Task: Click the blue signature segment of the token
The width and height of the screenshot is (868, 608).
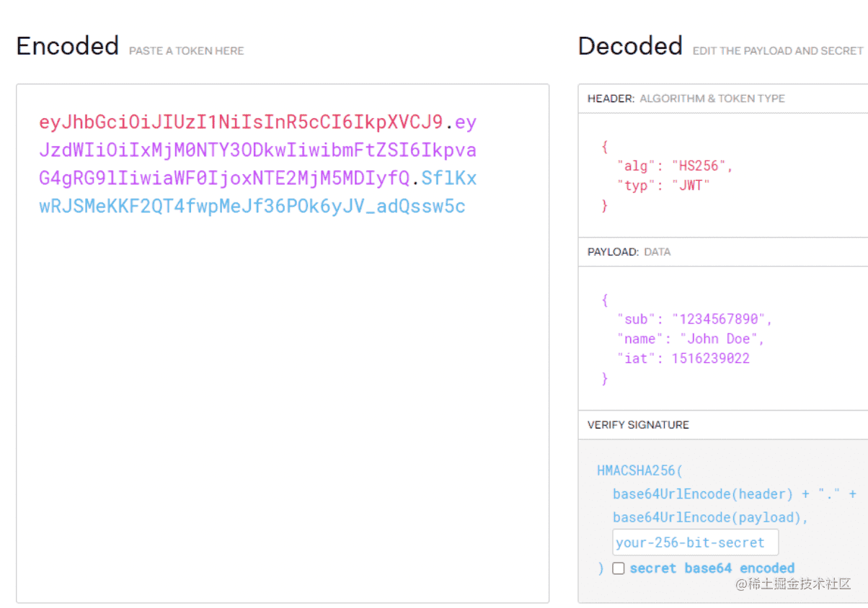Action: [252, 207]
